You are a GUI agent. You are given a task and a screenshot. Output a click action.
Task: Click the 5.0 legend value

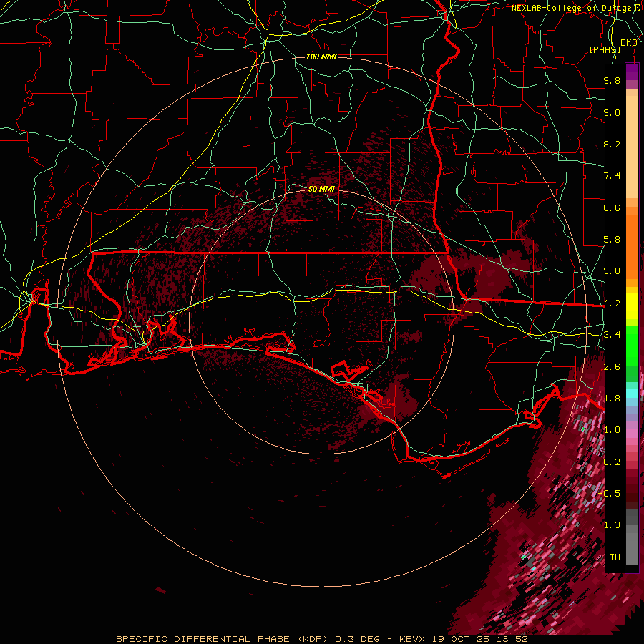[x=612, y=271]
